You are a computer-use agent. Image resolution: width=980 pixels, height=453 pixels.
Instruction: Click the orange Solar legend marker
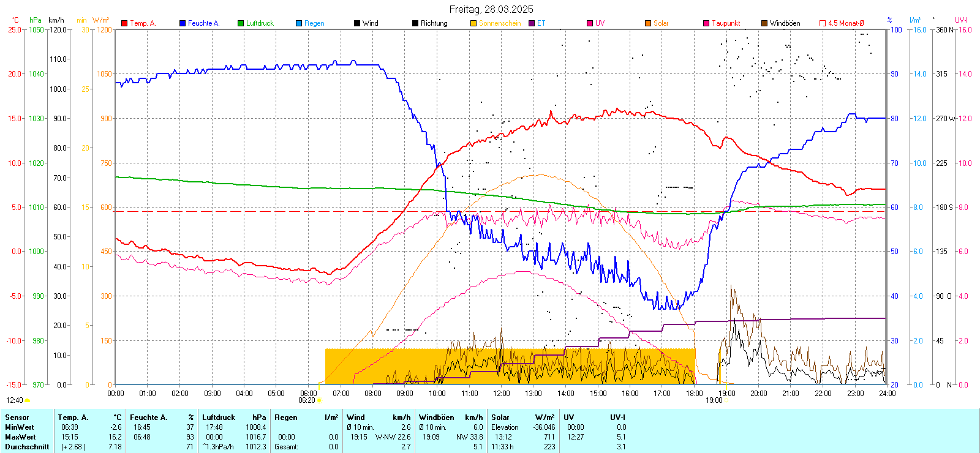(x=648, y=23)
